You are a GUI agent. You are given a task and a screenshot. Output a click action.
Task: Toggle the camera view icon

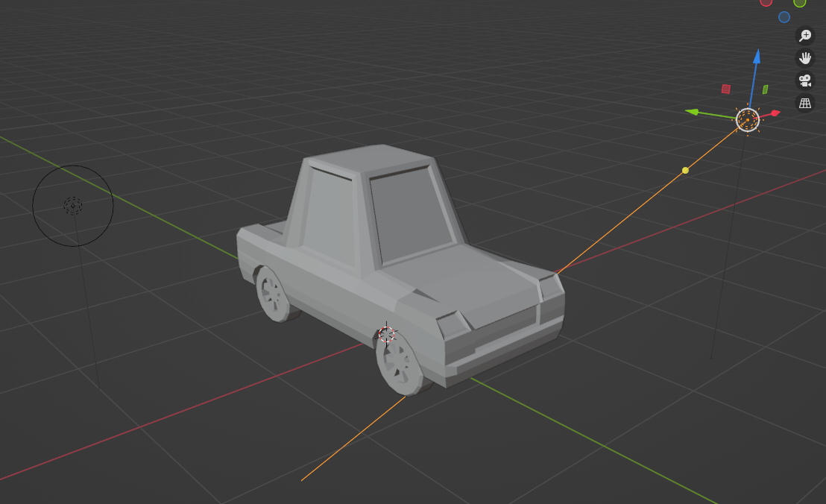click(805, 81)
